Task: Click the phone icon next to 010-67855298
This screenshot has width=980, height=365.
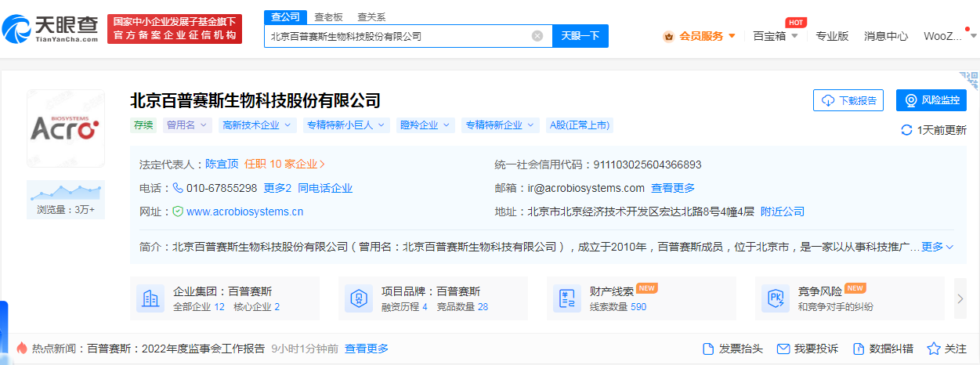Action: pyautogui.click(x=178, y=188)
